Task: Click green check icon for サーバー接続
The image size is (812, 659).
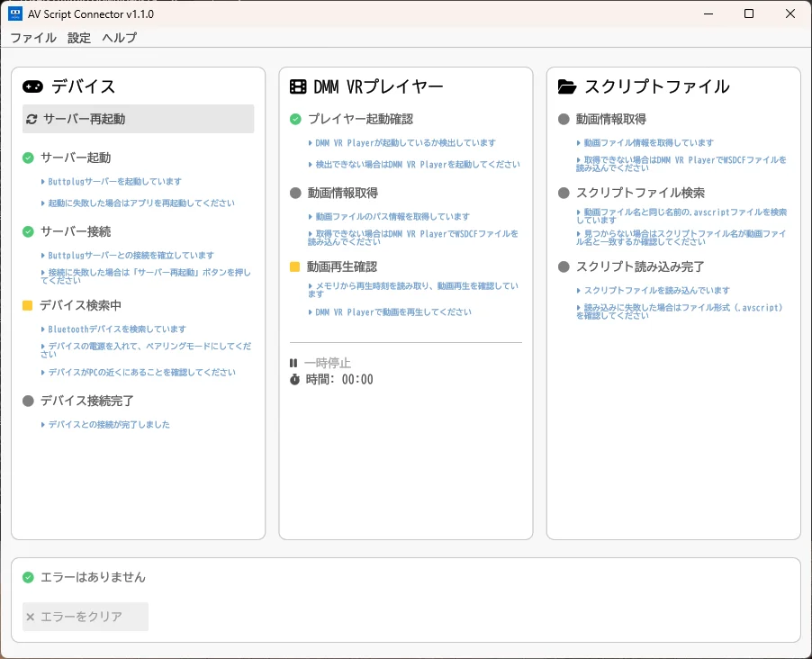Action: click(x=29, y=231)
